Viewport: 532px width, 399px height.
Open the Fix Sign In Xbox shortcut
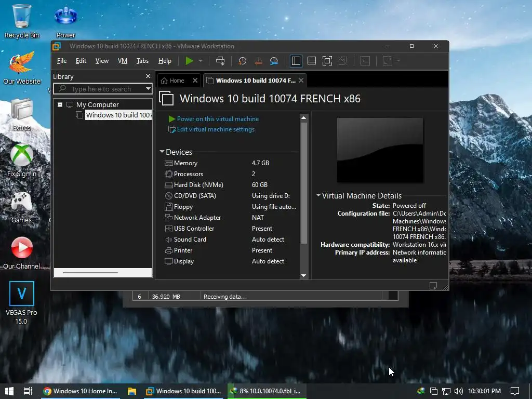[22, 160]
